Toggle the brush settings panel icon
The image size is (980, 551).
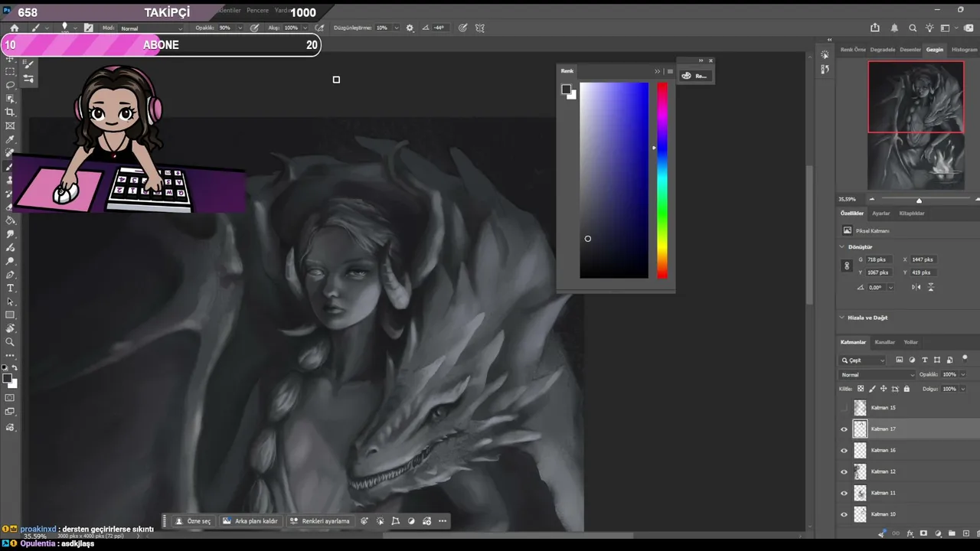89,28
